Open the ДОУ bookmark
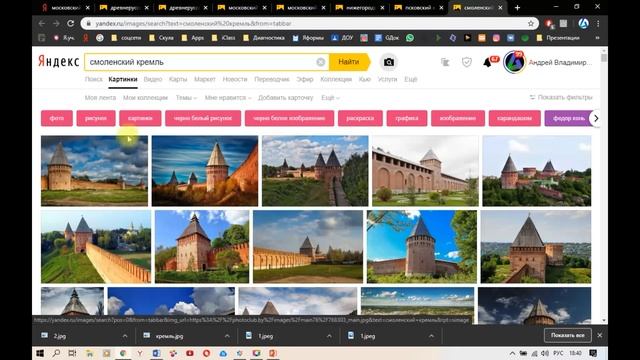The width and height of the screenshot is (640, 360). click(x=342, y=38)
